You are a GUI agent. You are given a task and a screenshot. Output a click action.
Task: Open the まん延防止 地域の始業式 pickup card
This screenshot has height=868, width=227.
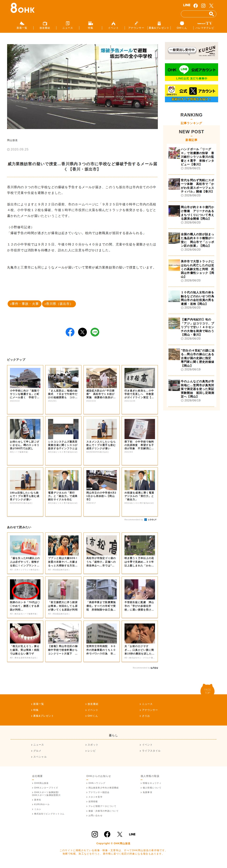pos(63,389)
